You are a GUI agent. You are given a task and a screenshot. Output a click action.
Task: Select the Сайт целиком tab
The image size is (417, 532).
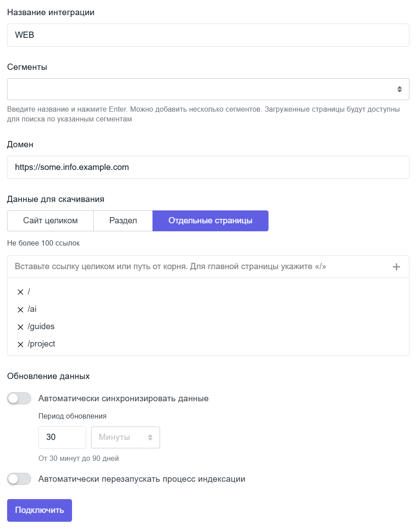click(x=50, y=221)
